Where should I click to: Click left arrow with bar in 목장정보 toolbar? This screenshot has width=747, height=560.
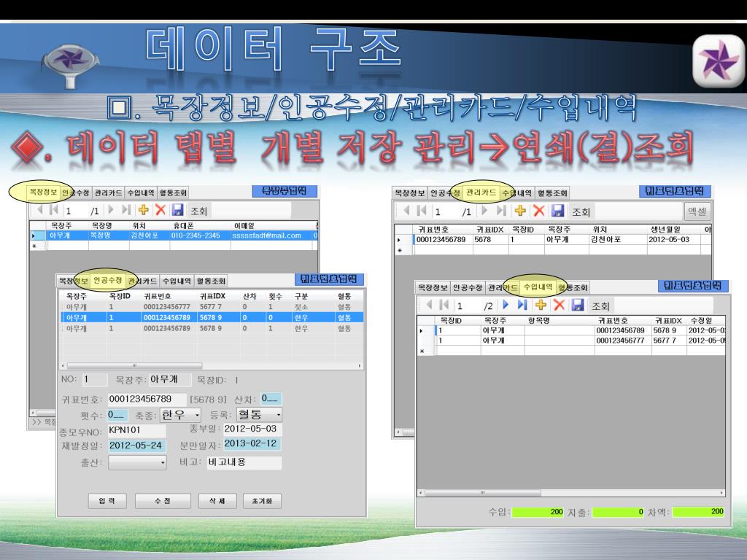tap(54, 209)
